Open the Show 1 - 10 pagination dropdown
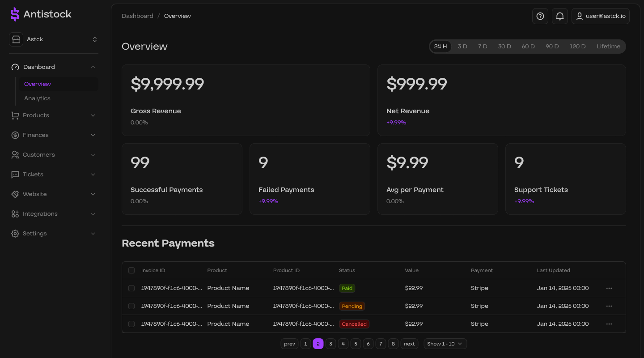Viewport: 644px width, 358px height. [445, 344]
